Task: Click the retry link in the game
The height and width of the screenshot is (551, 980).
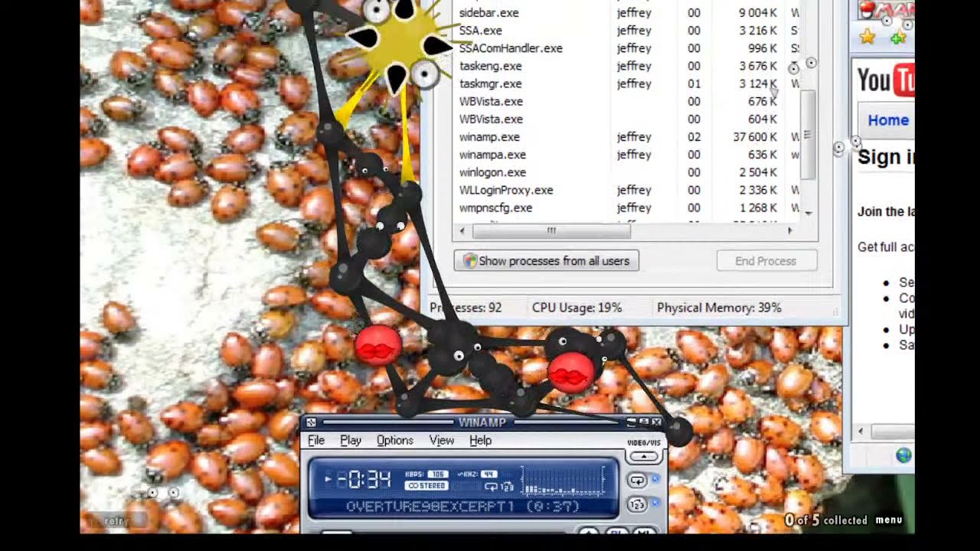Action: (x=117, y=521)
